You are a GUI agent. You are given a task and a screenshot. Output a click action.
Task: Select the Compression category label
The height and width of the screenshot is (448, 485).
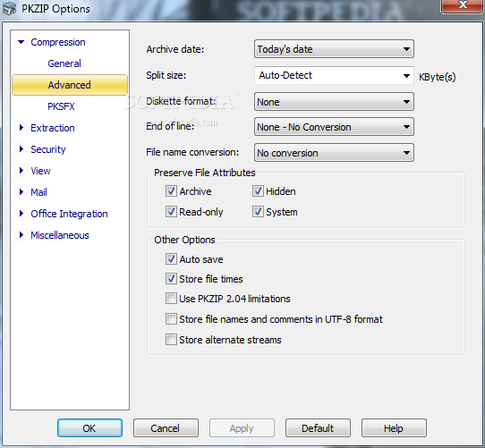tap(58, 42)
